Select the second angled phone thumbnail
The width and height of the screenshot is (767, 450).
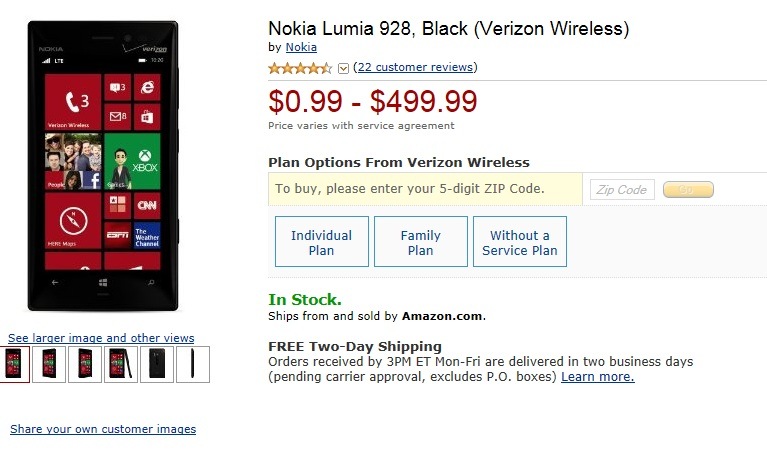[49, 364]
